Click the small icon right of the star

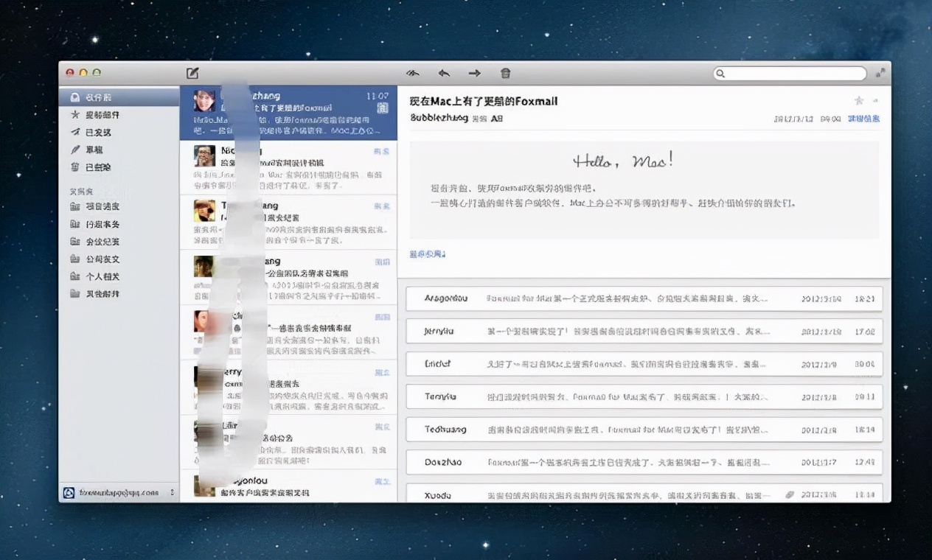[876, 100]
